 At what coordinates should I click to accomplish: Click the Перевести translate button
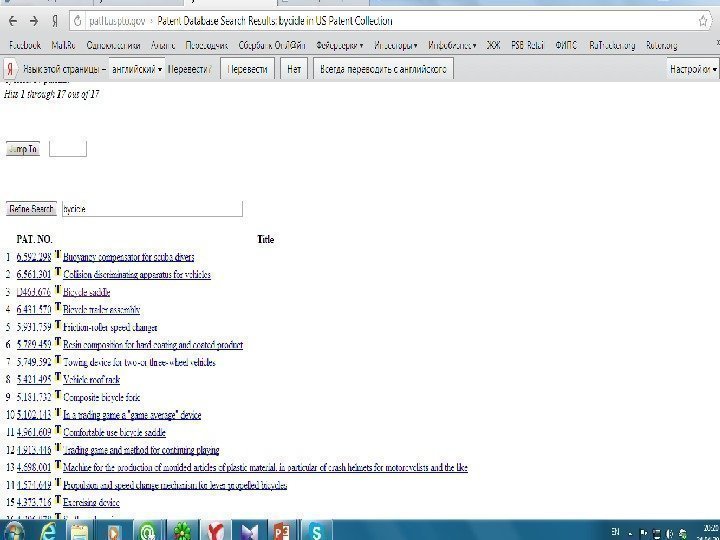[248, 69]
